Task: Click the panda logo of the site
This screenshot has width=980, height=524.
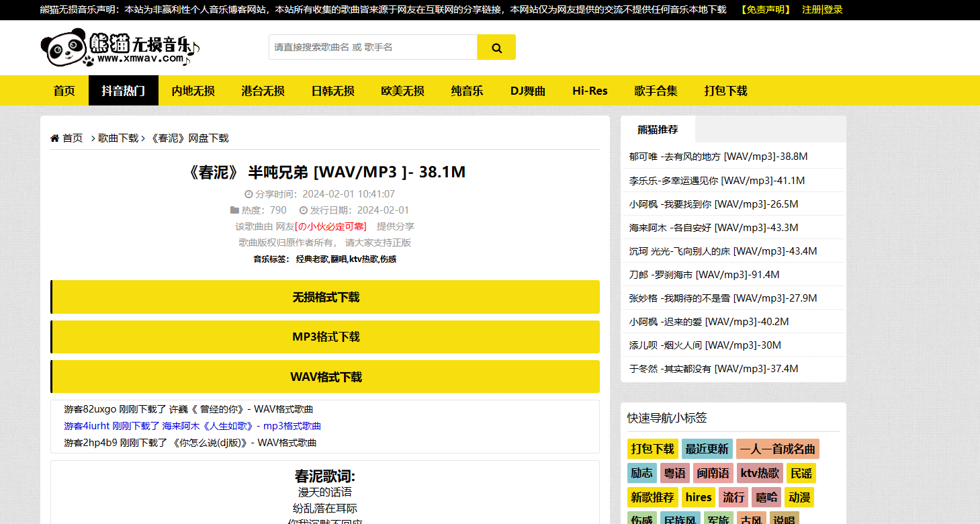Action: [64, 48]
